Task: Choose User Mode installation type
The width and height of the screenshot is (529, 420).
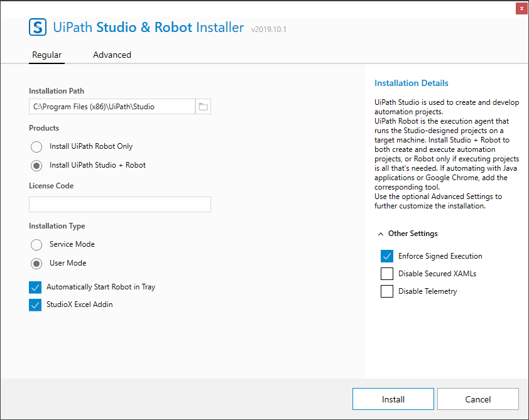Action: click(36, 263)
